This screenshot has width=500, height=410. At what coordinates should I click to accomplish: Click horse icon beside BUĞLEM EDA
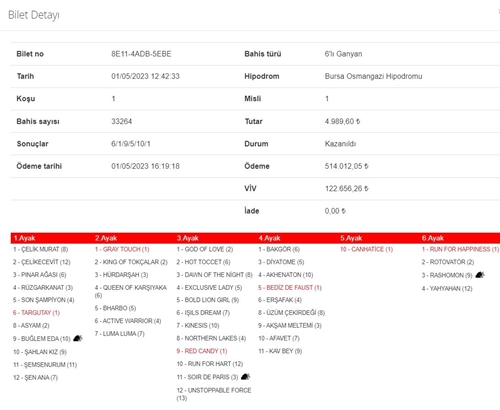[78, 338]
